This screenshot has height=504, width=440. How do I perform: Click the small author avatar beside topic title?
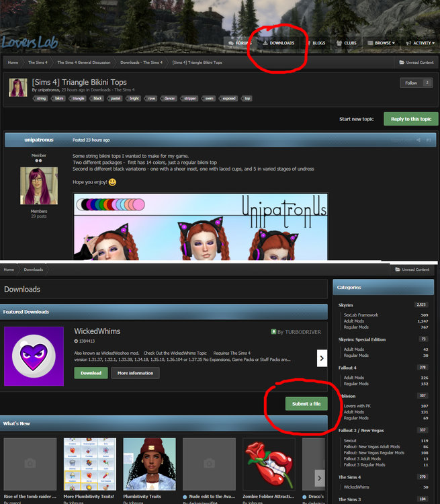pos(18,87)
